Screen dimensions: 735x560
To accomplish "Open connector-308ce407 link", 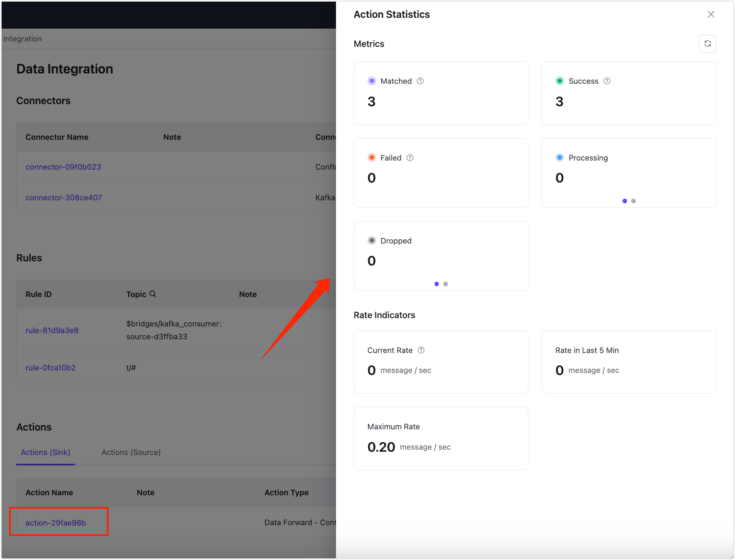I will pos(63,197).
